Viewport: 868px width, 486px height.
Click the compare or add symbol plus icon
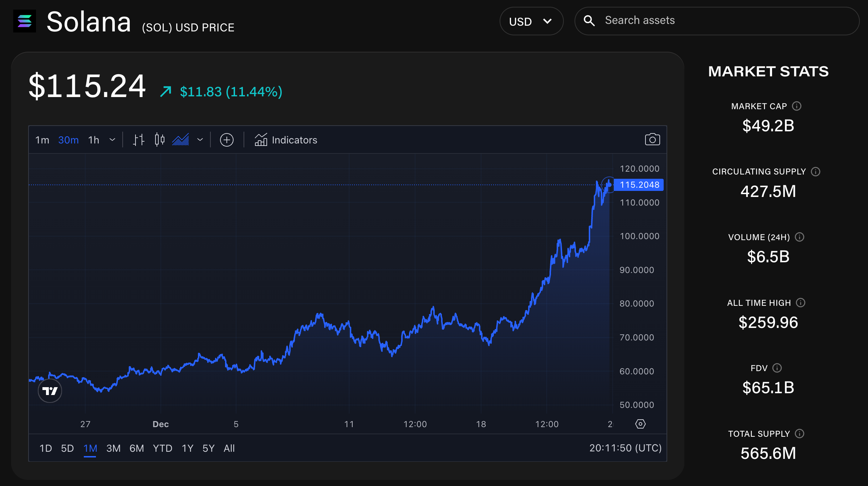coord(227,140)
